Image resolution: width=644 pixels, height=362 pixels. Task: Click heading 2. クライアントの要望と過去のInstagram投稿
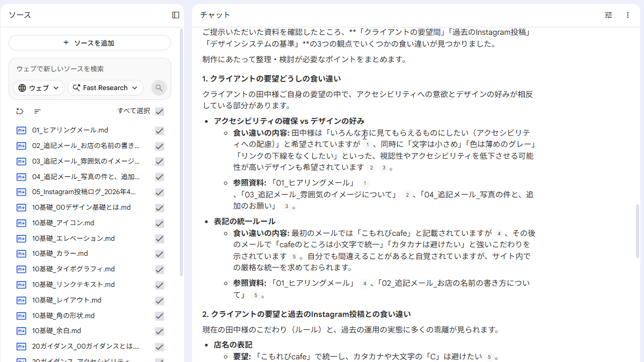tap(306, 314)
